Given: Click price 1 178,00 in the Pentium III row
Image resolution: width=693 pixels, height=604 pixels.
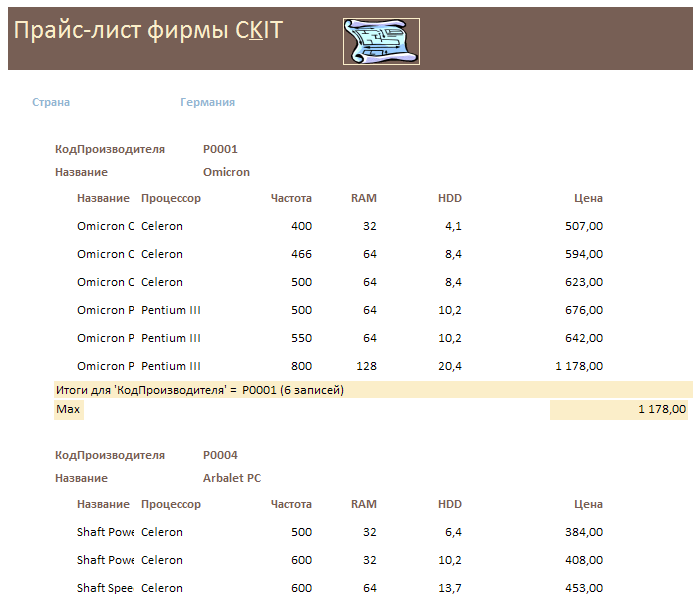Looking at the screenshot, I should pyautogui.click(x=579, y=366).
